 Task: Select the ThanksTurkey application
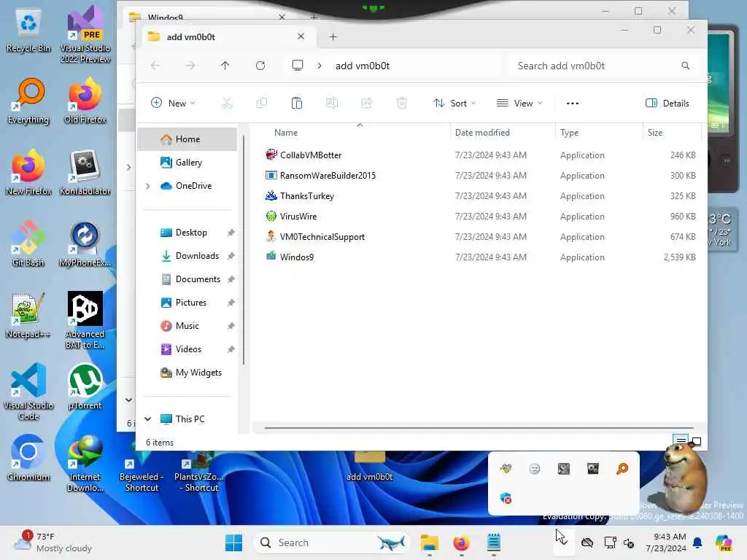pos(480,195)
